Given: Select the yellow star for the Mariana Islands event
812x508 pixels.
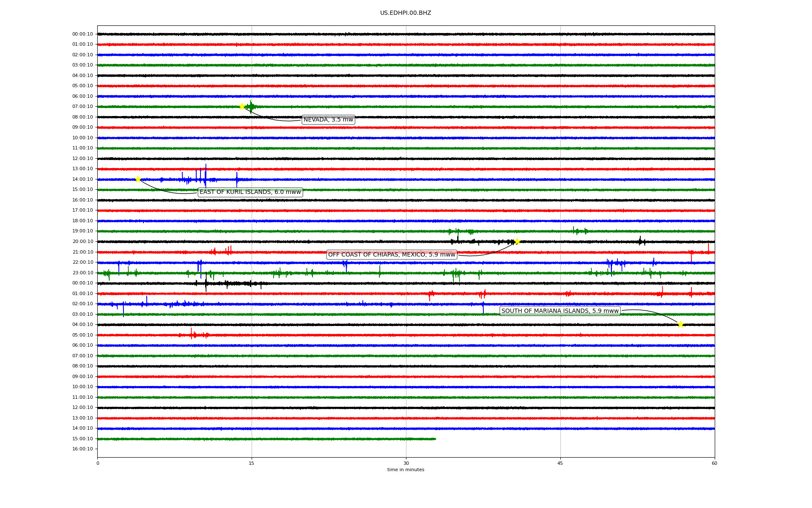Looking at the screenshot, I should click(680, 324).
